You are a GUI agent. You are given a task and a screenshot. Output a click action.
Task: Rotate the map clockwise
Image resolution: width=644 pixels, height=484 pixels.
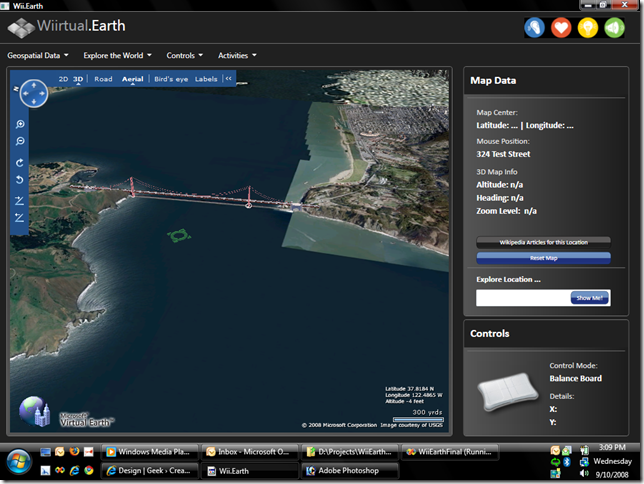(x=20, y=162)
